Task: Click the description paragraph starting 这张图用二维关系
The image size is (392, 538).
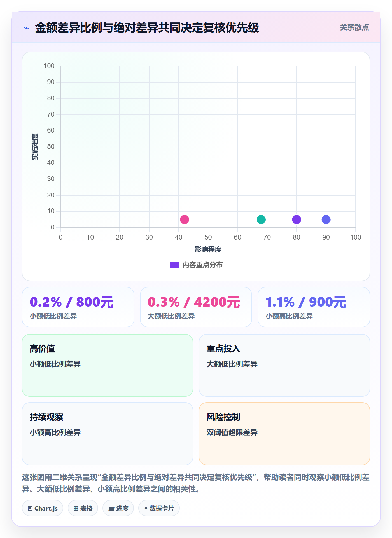Action: coord(196,483)
